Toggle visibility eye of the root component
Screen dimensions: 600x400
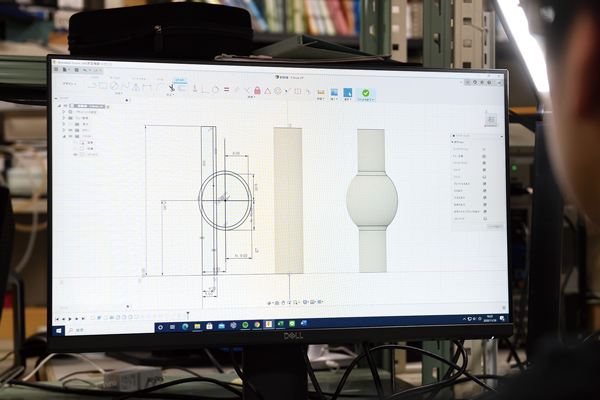pyautogui.click(x=65, y=106)
